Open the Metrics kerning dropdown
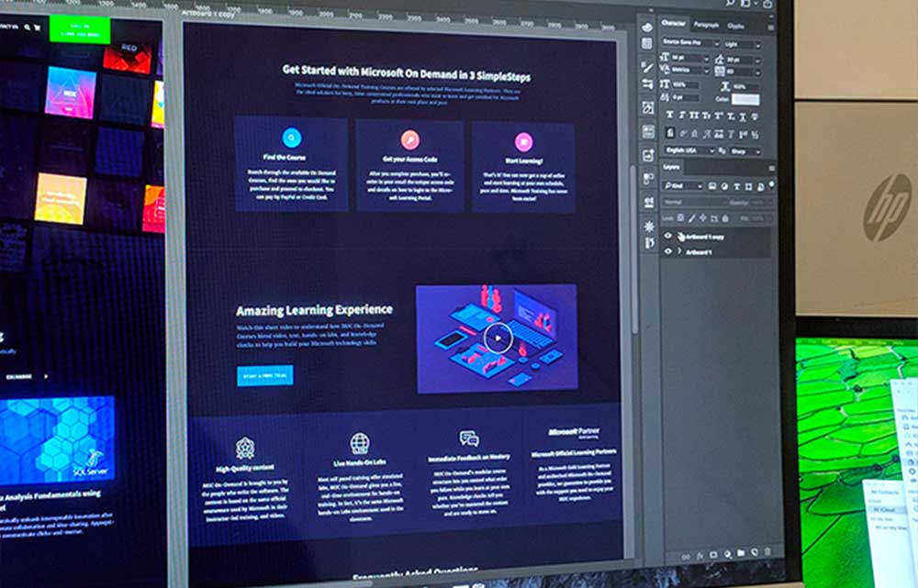The height and width of the screenshot is (588, 918). pyautogui.click(x=691, y=71)
